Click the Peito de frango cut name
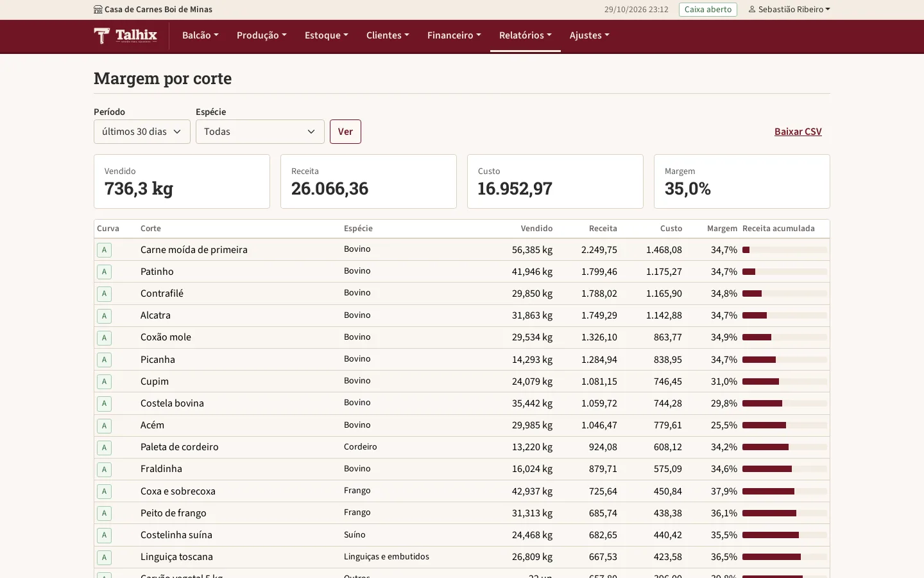924x578 pixels. (173, 513)
